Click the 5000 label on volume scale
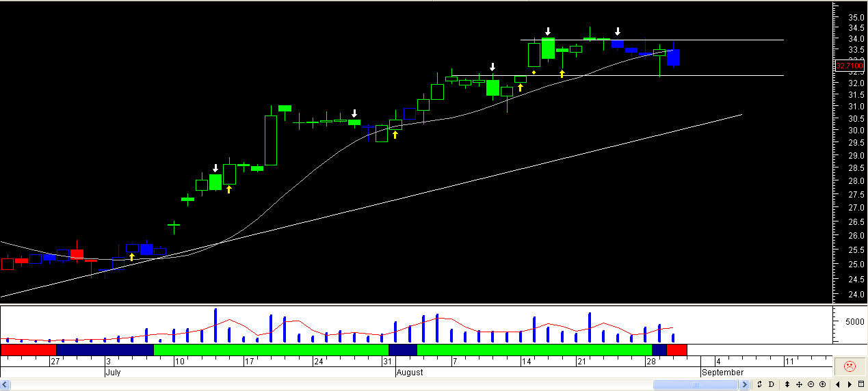 point(851,321)
